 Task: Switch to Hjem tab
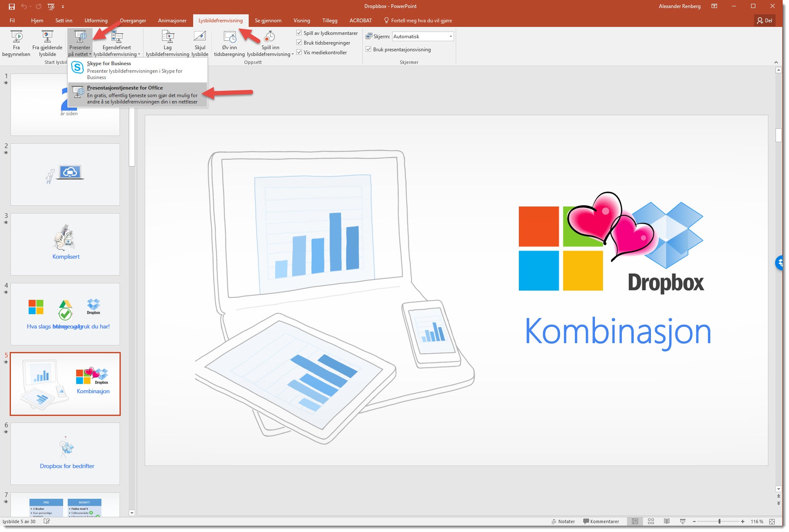37,20
